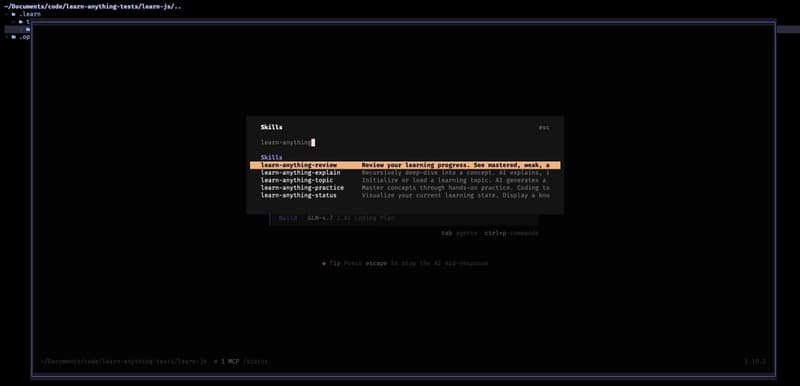Pick the learn-anything-practice skill
Screen dimensions: 800x386
tap(405, 188)
